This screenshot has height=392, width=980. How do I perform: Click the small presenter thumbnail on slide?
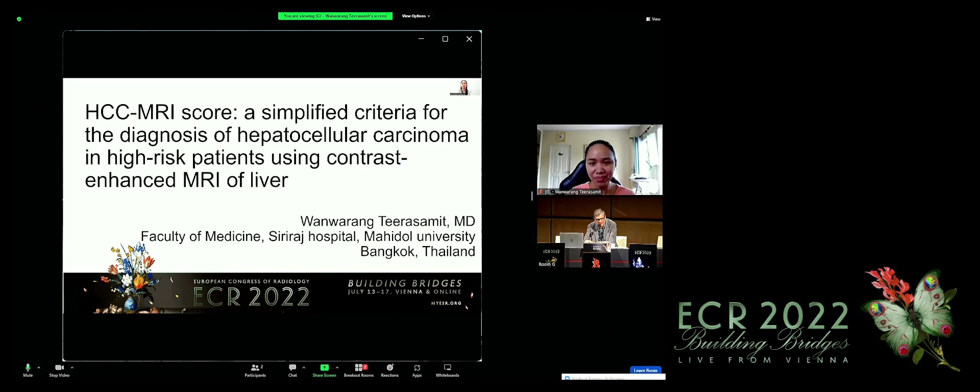point(464,87)
